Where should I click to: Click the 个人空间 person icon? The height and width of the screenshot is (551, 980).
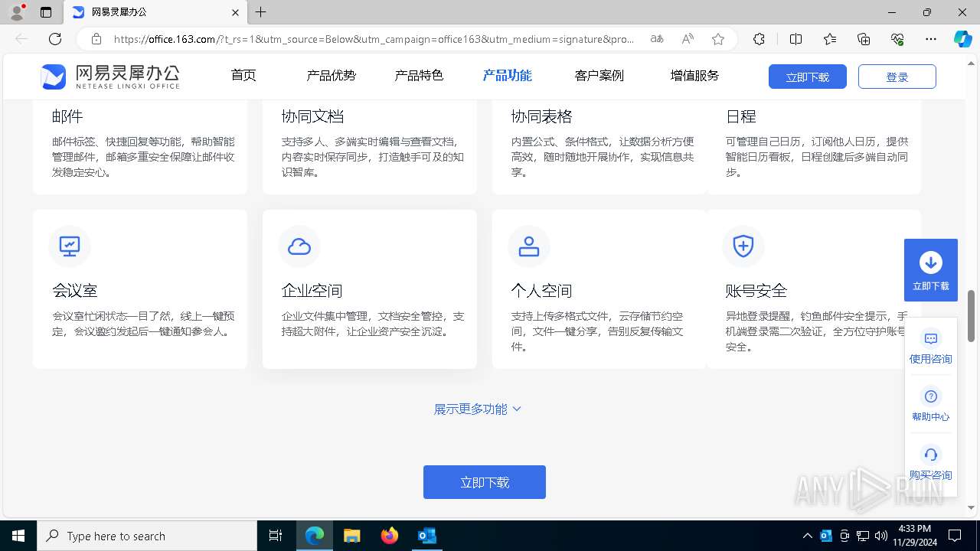point(529,246)
